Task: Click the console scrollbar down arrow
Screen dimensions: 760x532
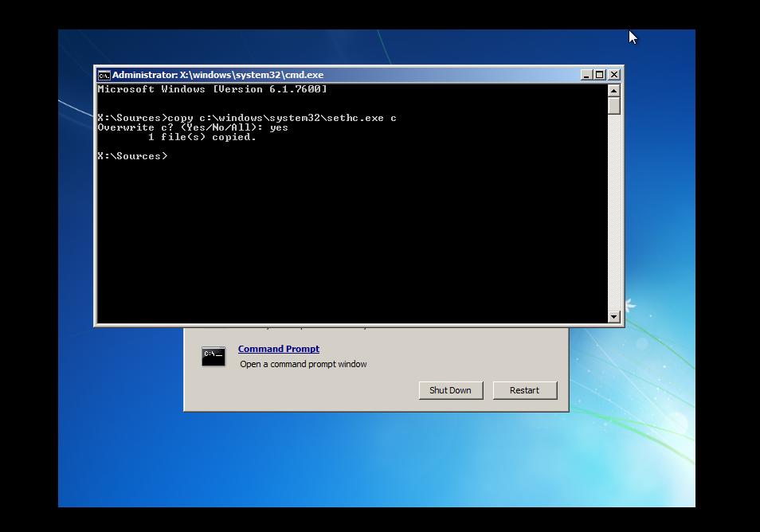Action: click(x=613, y=316)
